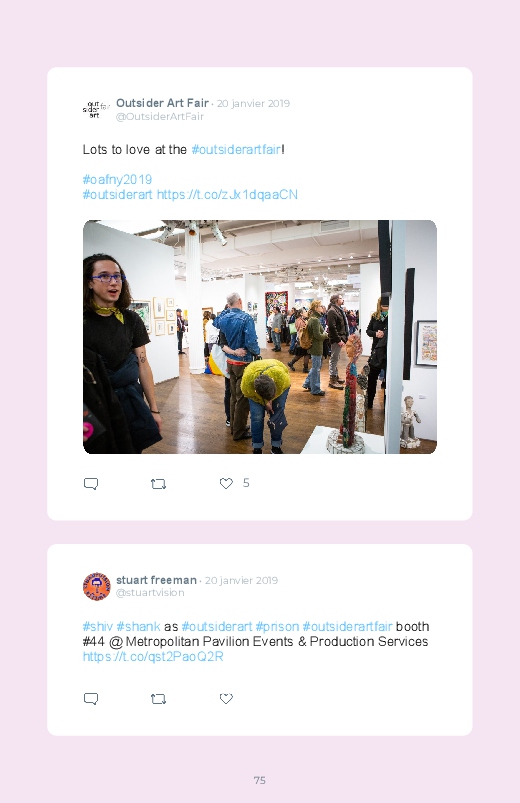Retweet the stuart freeman tweet

point(158,699)
